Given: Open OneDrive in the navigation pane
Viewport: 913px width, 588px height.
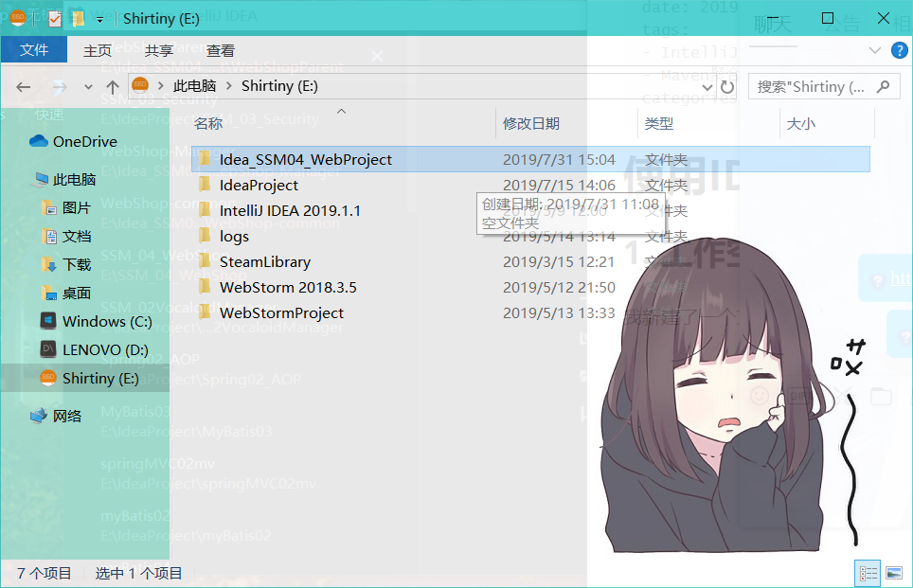Looking at the screenshot, I should coord(73,141).
